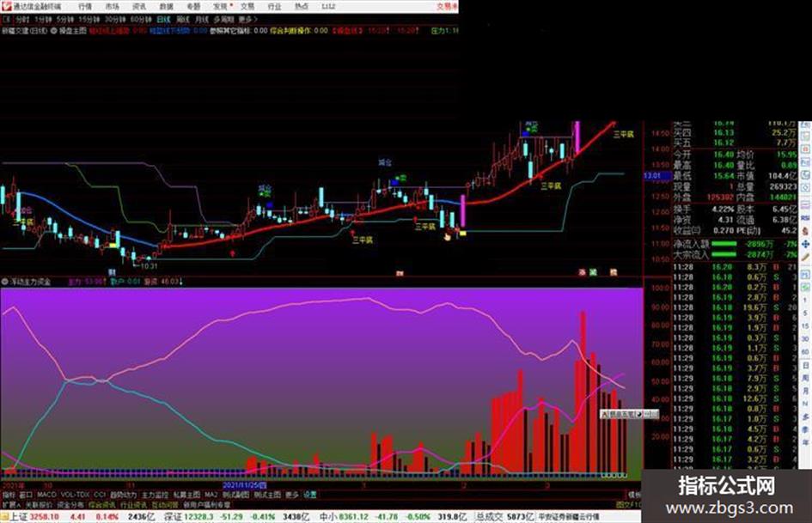Select the 5分钟 period tab
Image resolution: width=812 pixels, height=523 pixels.
tap(64, 19)
